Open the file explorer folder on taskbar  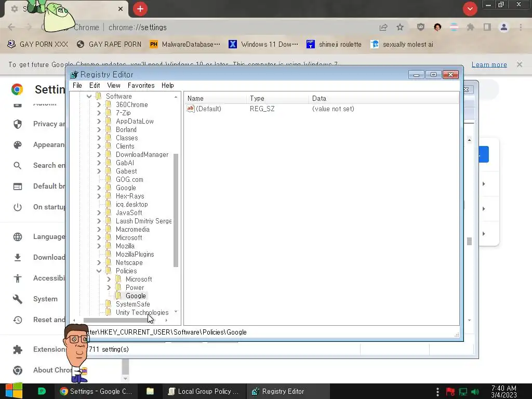pos(150,391)
